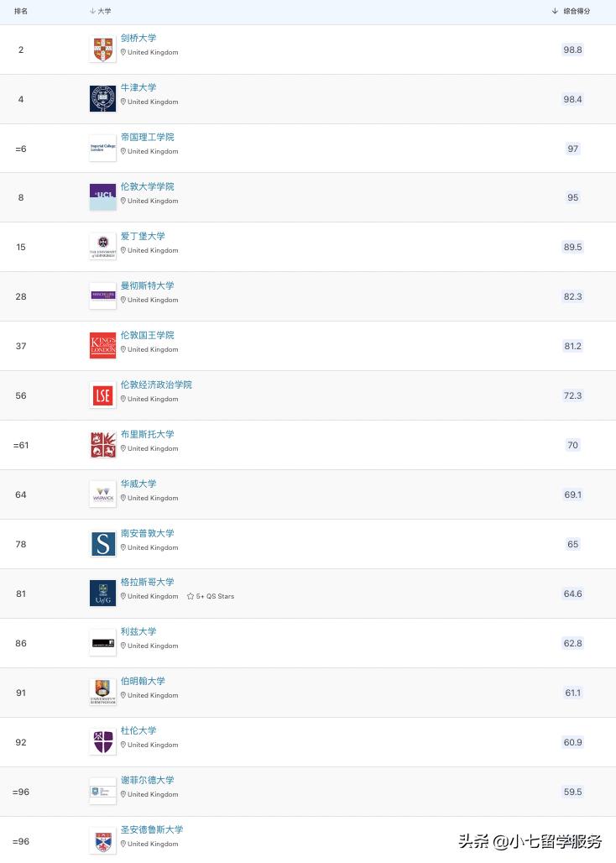Click the red LSE logo
This screenshot has width=616, height=863.
pos(103,395)
